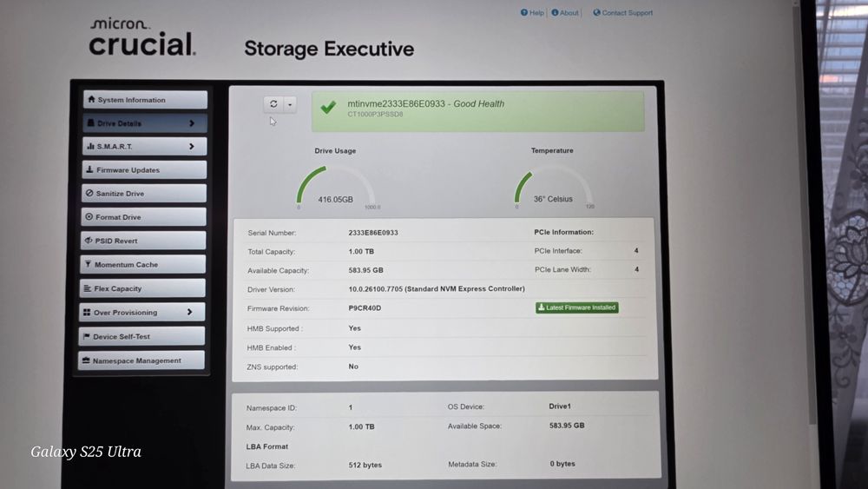The width and height of the screenshot is (868, 489).
Task: Click the filter icon beside Momentum Cache
Action: pos(88,264)
